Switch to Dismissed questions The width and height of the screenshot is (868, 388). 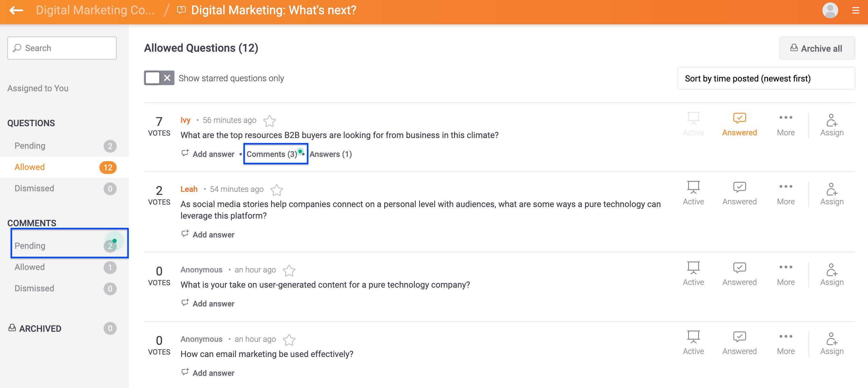pyautogui.click(x=34, y=188)
